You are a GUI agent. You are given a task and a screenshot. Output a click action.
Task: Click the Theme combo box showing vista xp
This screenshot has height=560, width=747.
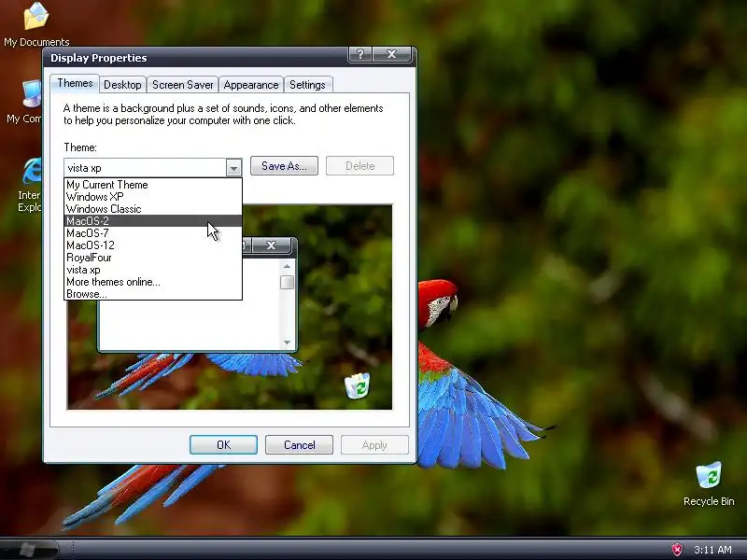pyautogui.click(x=153, y=168)
